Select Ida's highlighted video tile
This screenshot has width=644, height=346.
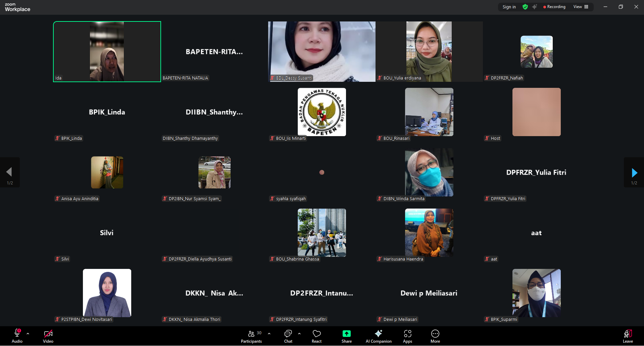click(107, 52)
